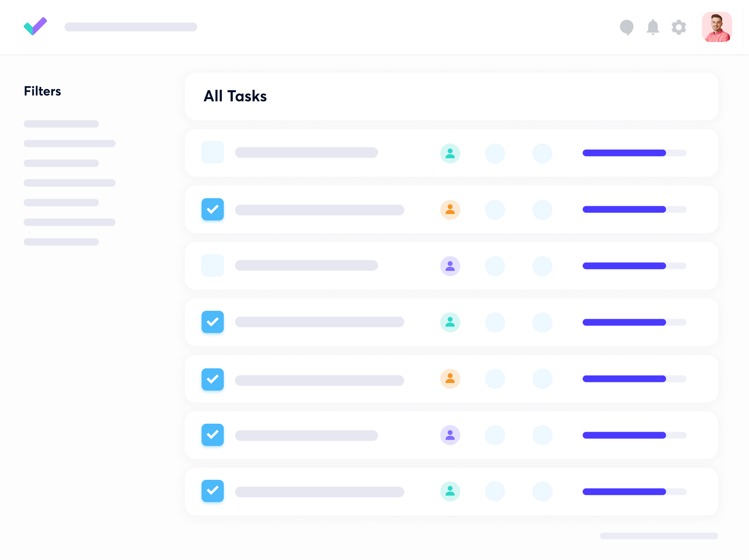The image size is (749, 560).
Task: Check the third task's empty checkbox
Action: [212, 265]
